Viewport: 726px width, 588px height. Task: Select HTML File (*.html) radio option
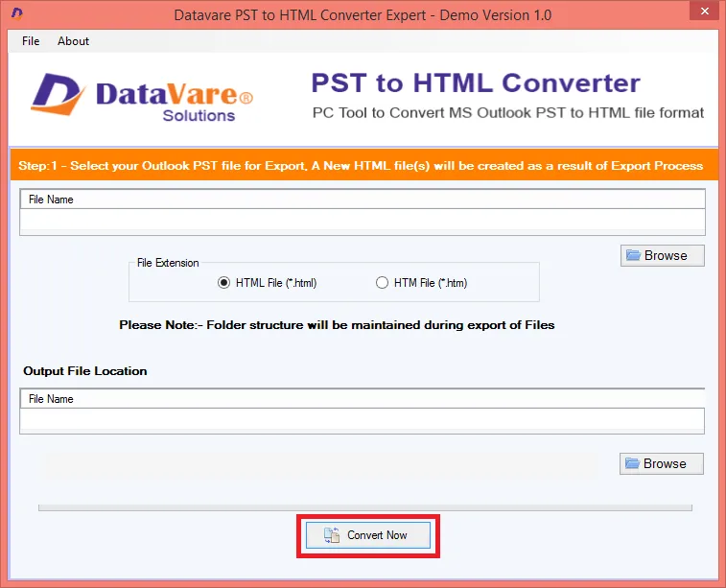click(268, 283)
